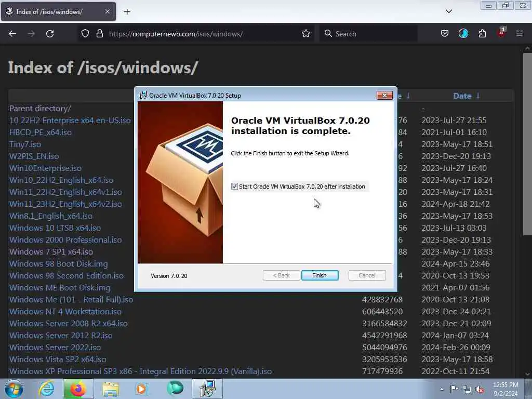Download Win11_23H2_English_x64v2.iso

pos(65,204)
